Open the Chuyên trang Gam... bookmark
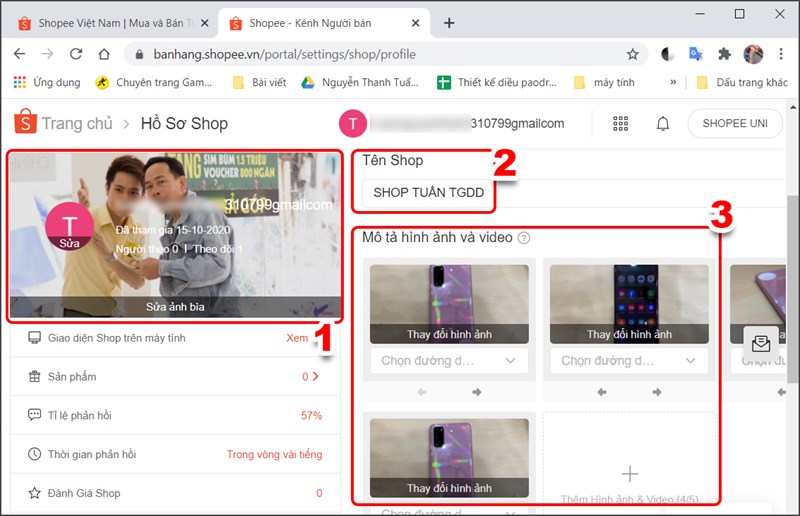Viewport: 800px width, 516px height. pyautogui.click(x=154, y=82)
